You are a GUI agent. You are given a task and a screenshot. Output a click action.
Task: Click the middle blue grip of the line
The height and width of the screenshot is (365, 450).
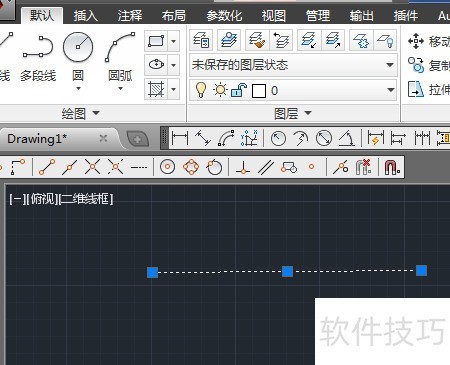click(287, 272)
